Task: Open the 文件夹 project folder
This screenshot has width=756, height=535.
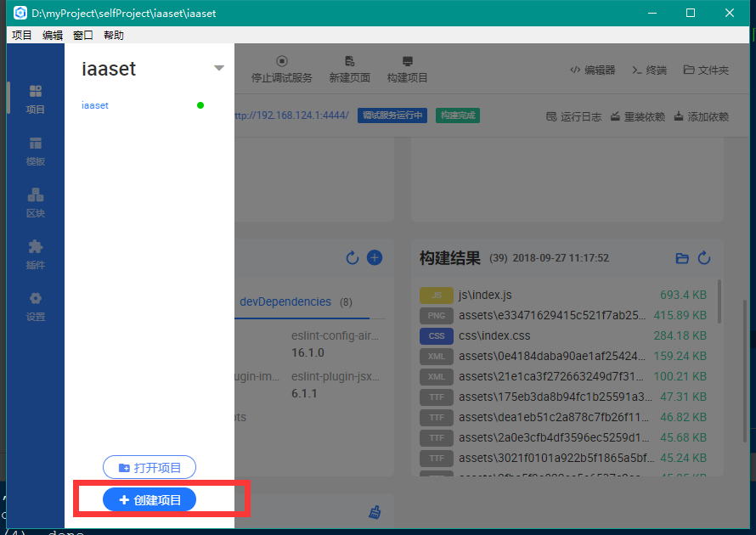Action: coord(706,70)
